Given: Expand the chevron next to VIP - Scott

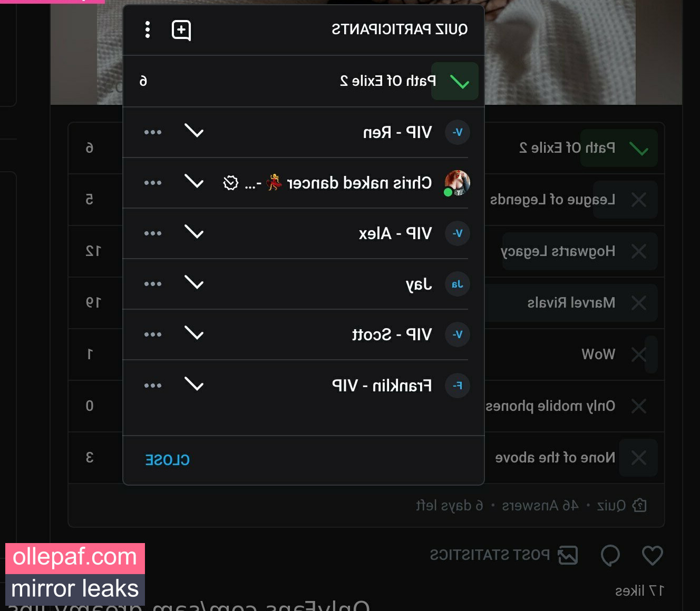Looking at the screenshot, I should click(x=194, y=333).
